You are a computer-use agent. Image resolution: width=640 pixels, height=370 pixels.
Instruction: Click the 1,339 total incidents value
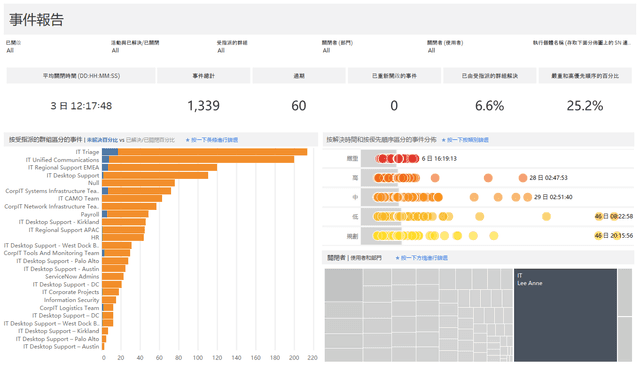tap(204, 106)
